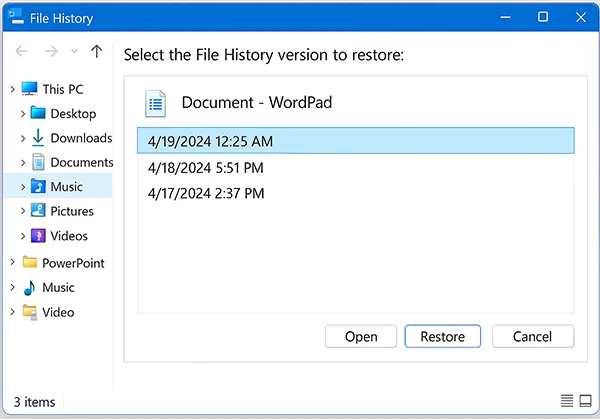Select the Desktop folder in the tree
This screenshot has width=600, height=419.
[73, 114]
